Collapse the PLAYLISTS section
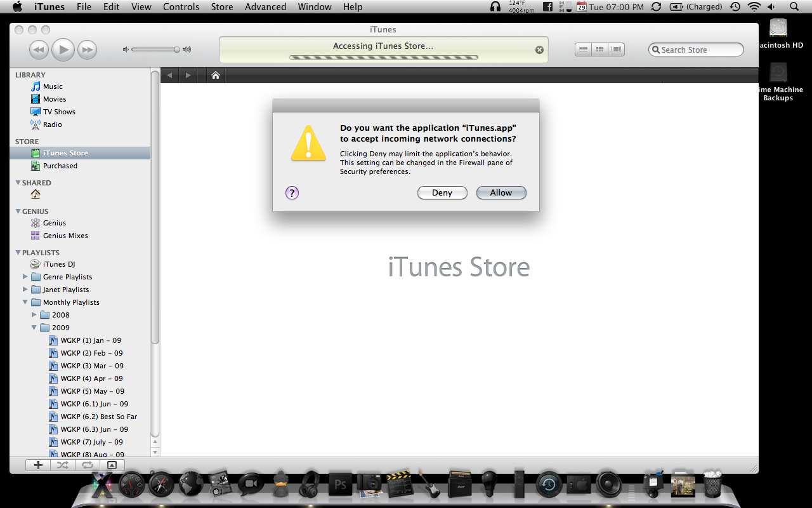Image resolution: width=812 pixels, height=508 pixels. pyautogui.click(x=18, y=253)
